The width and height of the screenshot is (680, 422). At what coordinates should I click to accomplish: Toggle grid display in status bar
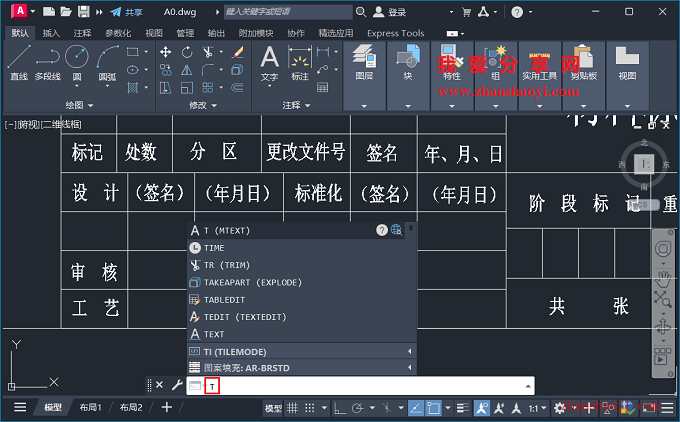click(x=293, y=408)
